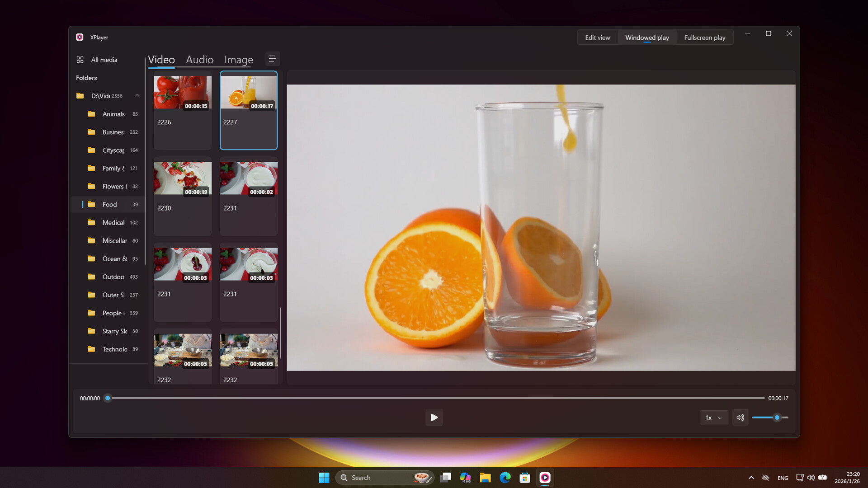Click the play button

pyautogui.click(x=434, y=418)
